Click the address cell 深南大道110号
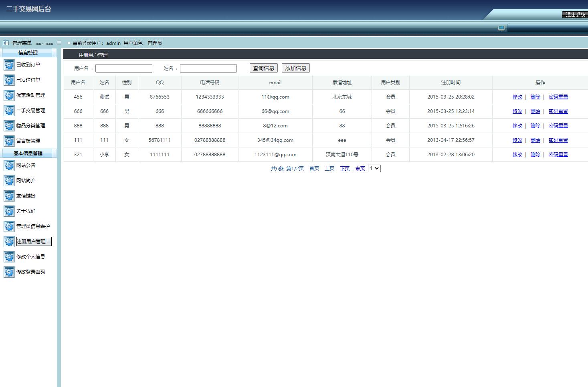Screen dimensions: 588x387 pyautogui.click(x=342, y=155)
